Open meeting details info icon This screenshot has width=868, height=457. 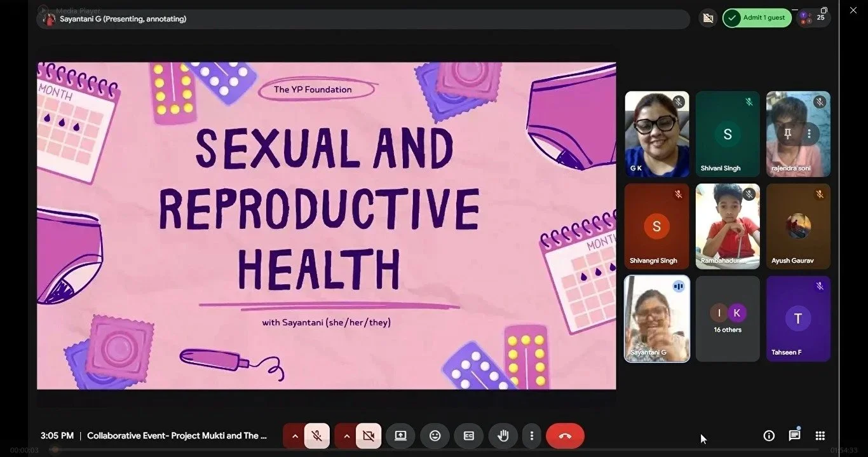pyautogui.click(x=769, y=435)
